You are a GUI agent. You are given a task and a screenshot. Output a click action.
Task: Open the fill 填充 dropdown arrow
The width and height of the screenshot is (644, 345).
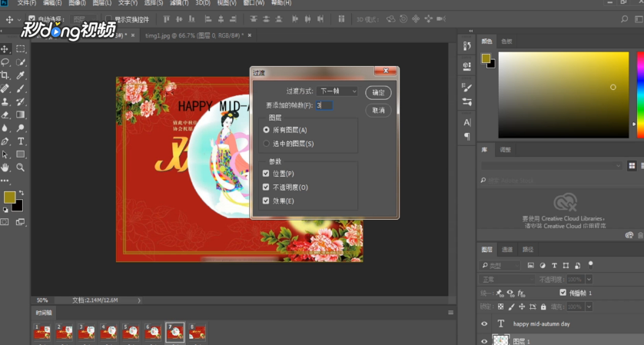[x=589, y=307]
